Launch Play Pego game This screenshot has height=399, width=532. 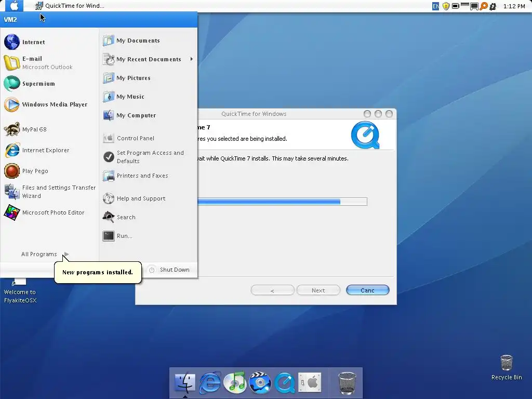(x=49, y=171)
